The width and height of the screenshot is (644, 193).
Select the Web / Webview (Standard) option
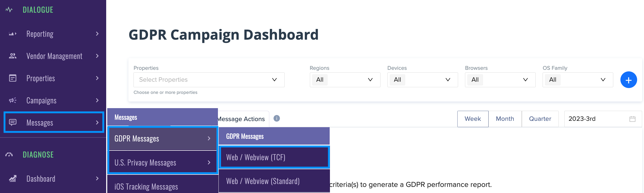click(x=274, y=181)
